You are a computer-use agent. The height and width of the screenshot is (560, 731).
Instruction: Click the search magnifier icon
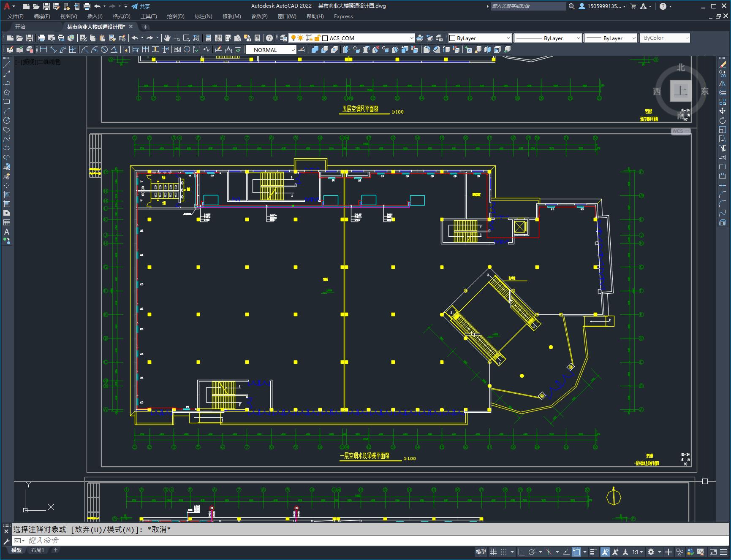(x=571, y=6)
